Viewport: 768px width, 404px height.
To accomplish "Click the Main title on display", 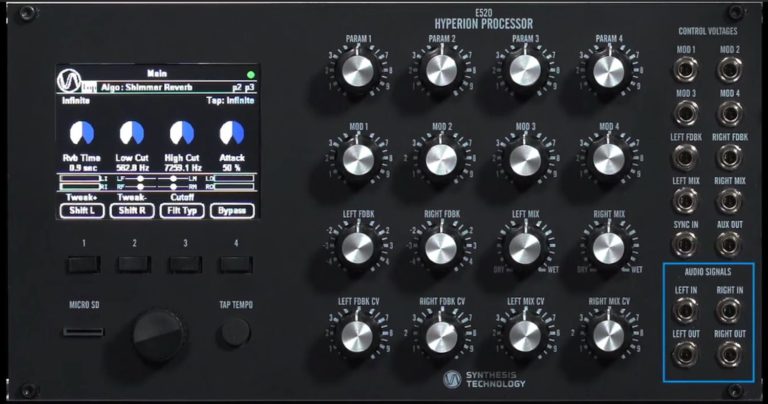I will click(157, 73).
